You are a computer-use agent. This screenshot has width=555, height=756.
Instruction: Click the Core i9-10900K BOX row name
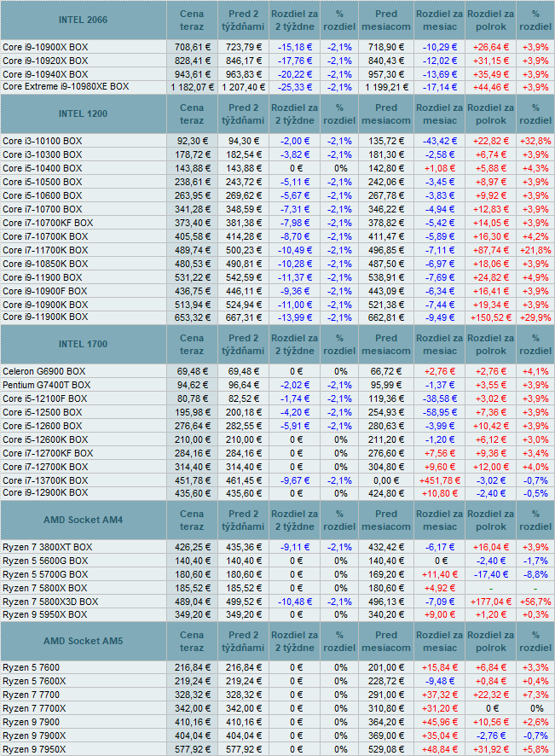[45, 305]
